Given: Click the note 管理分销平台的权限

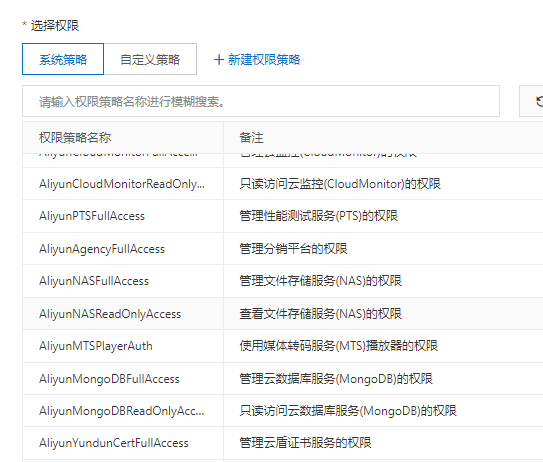Looking at the screenshot, I should 293,249.
